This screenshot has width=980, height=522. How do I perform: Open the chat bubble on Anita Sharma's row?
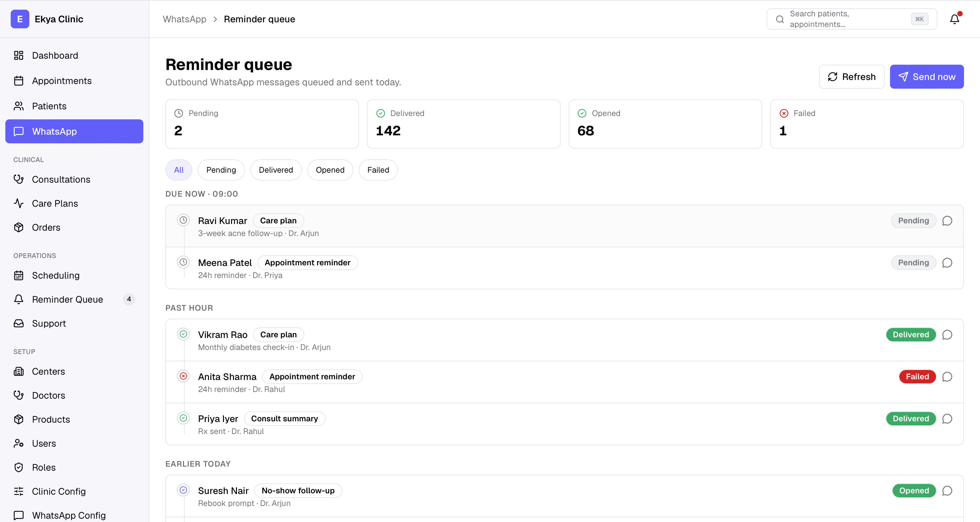[x=947, y=377]
